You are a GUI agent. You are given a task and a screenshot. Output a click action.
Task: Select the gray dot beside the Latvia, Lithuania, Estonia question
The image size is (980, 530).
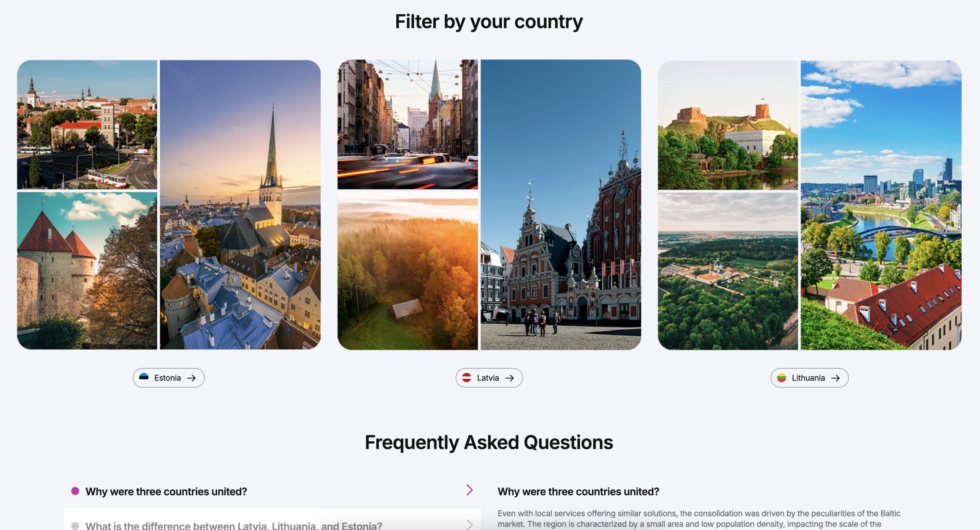pyautogui.click(x=75, y=525)
